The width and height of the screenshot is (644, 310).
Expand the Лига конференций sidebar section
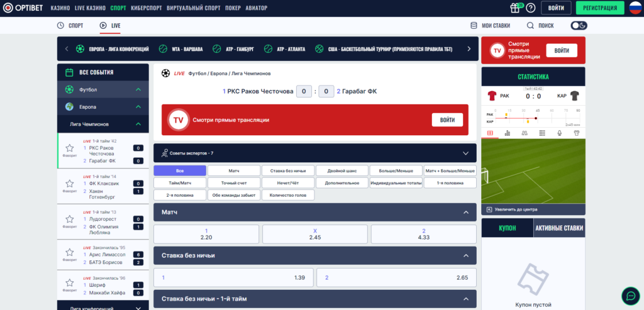(x=138, y=307)
